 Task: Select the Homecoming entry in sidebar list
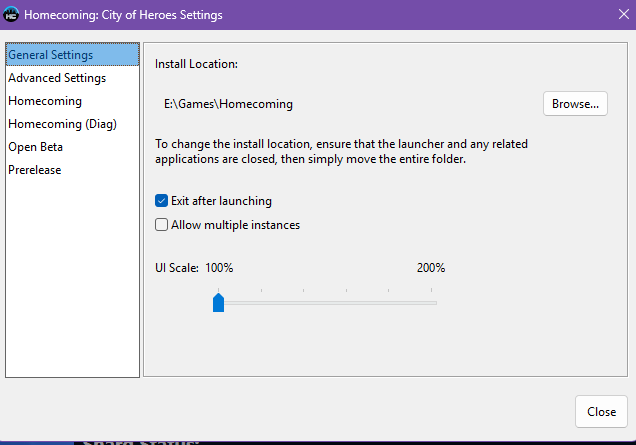[x=45, y=101]
